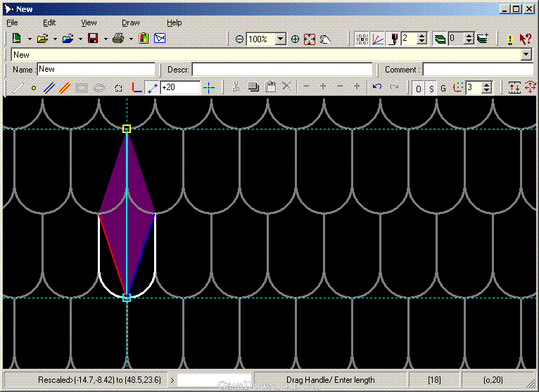Image resolution: width=539 pixels, height=392 pixels.
Task: Open dropdown arrow next to yellow folder icon
Action: [x=55, y=39]
